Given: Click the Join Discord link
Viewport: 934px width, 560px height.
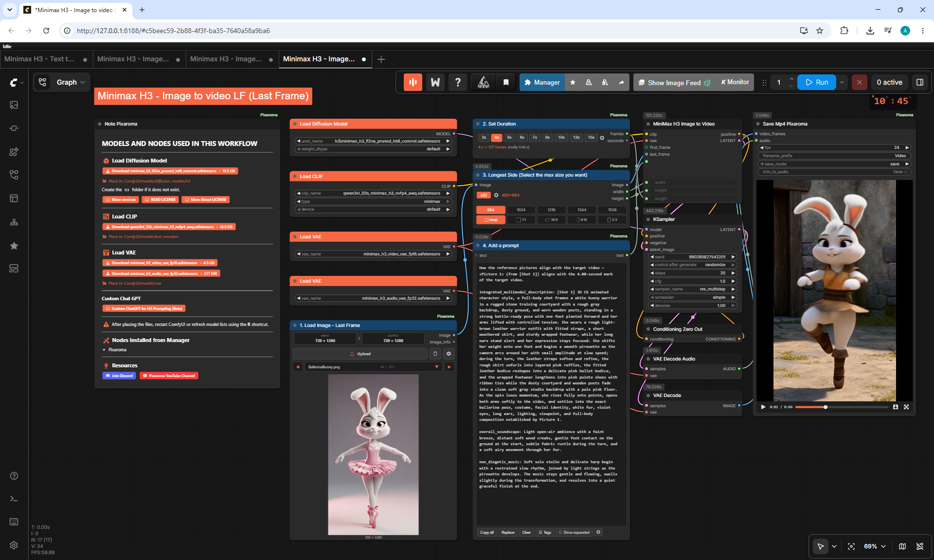Looking at the screenshot, I should (x=119, y=376).
